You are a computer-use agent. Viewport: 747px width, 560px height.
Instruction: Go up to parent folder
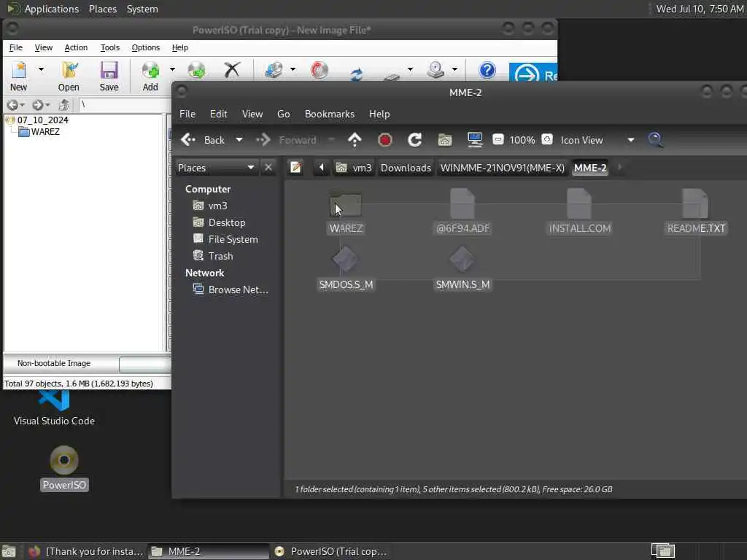click(x=355, y=140)
